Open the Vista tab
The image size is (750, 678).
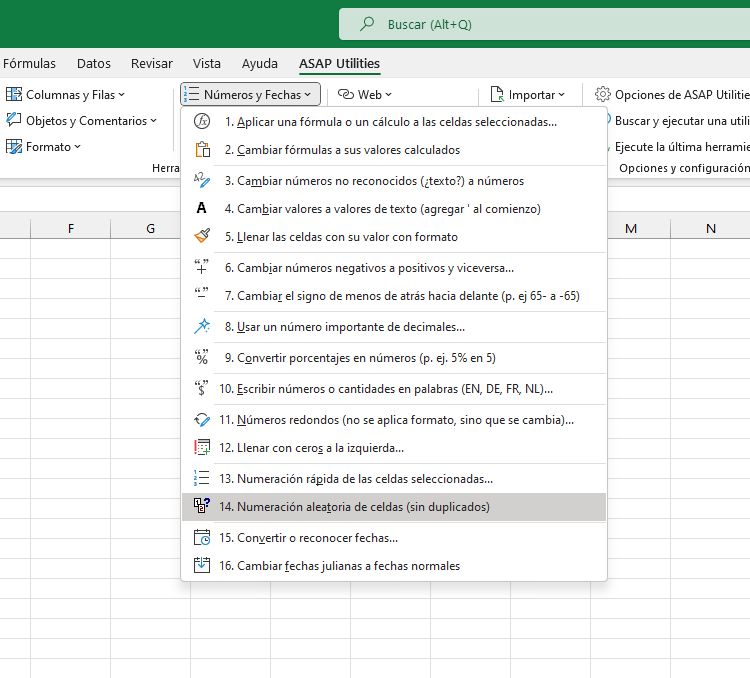pyautogui.click(x=207, y=63)
